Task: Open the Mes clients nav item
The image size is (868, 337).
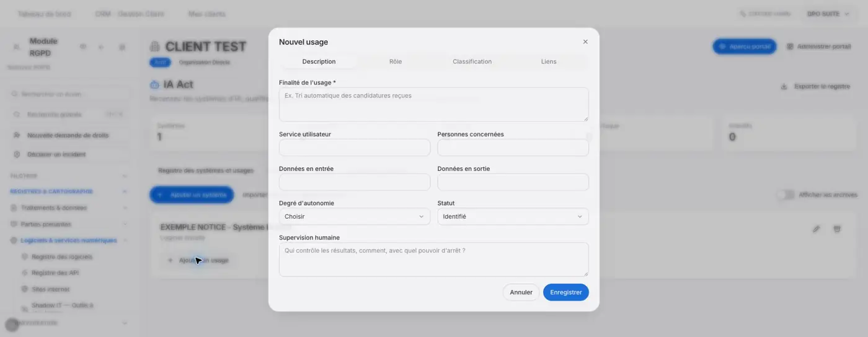Action: tap(207, 14)
